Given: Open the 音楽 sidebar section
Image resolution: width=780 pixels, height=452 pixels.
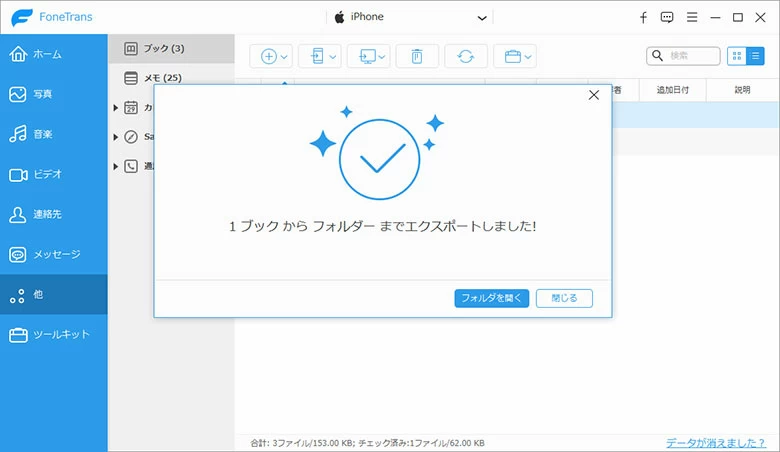Looking at the screenshot, I should (x=54, y=134).
